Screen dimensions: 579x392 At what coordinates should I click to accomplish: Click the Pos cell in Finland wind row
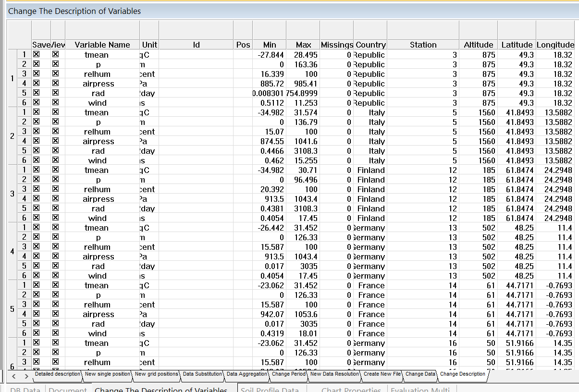click(x=244, y=218)
